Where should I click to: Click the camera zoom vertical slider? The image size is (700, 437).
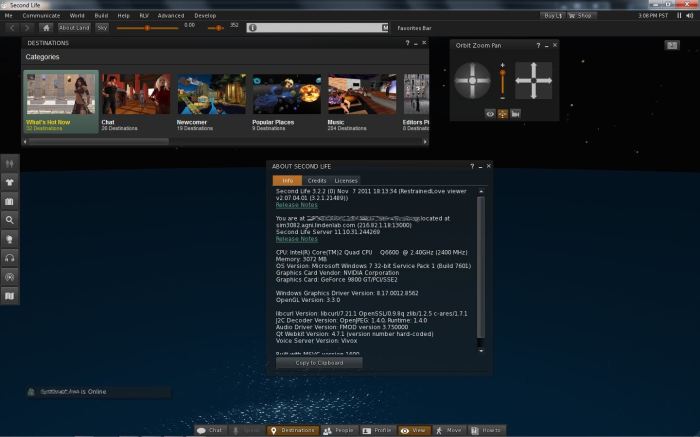click(502, 82)
